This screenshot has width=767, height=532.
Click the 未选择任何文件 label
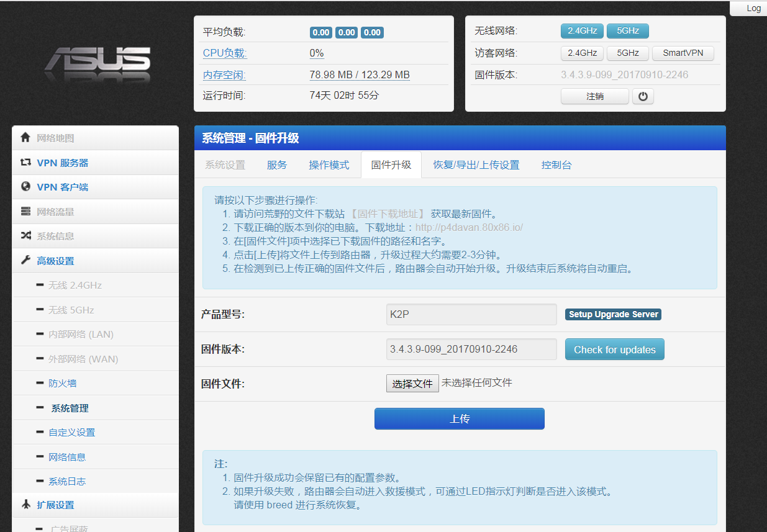pos(477,383)
